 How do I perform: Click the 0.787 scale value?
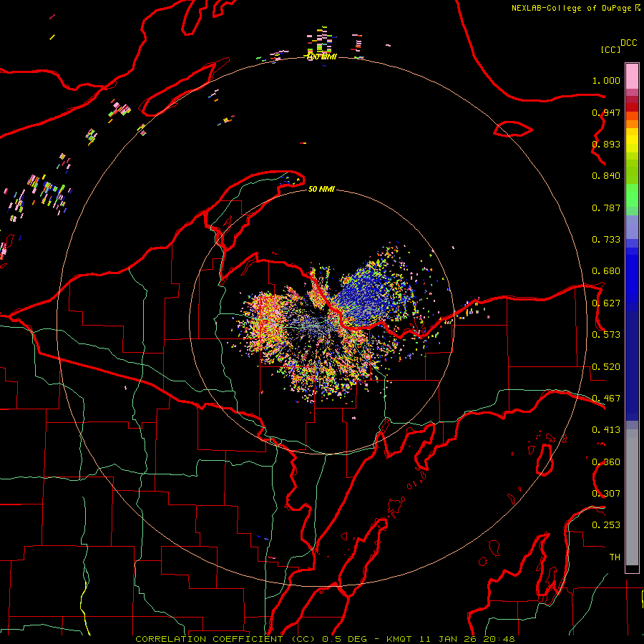click(x=606, y=208)
